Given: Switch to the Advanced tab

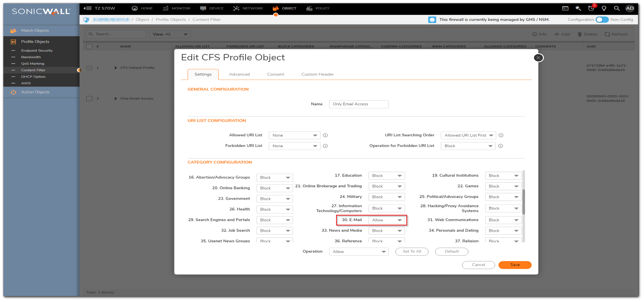Looking at the screenshot, I should [x=239, y=74].
